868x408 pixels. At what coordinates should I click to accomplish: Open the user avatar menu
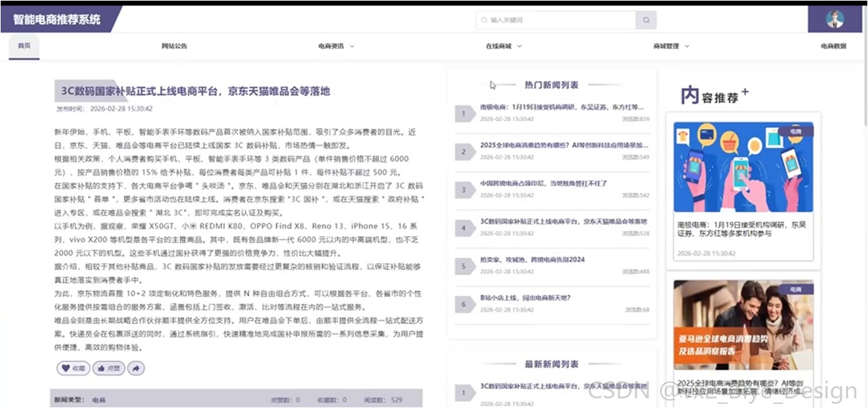tap(834, 19)
